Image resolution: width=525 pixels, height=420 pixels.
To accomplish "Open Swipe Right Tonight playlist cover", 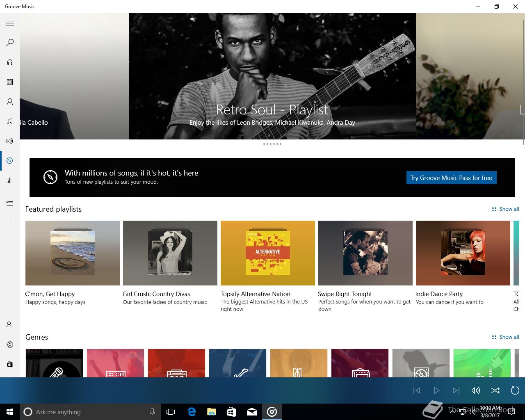I will pos(365,253).
